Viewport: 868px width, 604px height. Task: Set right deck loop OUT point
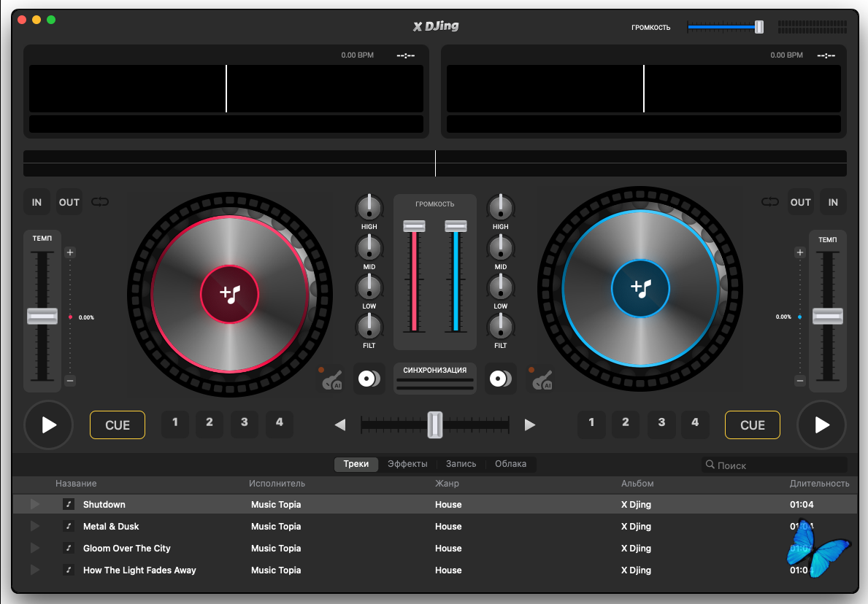[800, 202]
